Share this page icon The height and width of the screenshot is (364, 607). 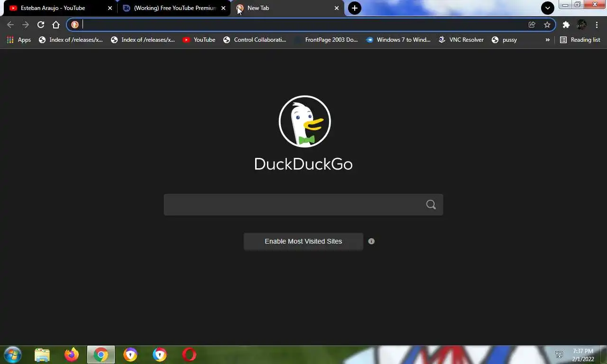[x=532, y=25]
